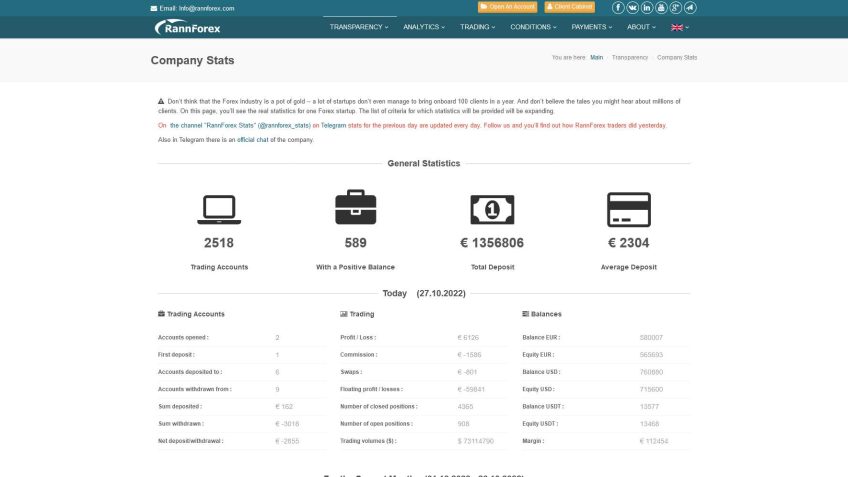
Task: Open the language flag dropdown
Action: pyautogui.click(x=679, y=27)
